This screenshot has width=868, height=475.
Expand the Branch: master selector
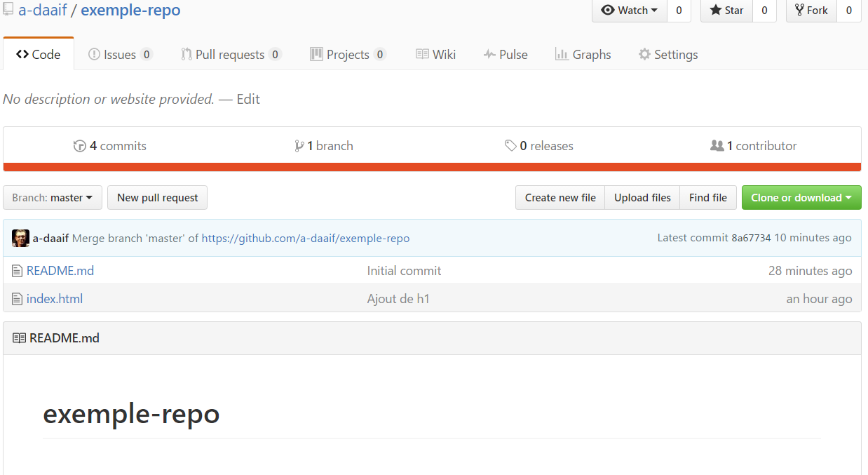click(x=53, y=198)
